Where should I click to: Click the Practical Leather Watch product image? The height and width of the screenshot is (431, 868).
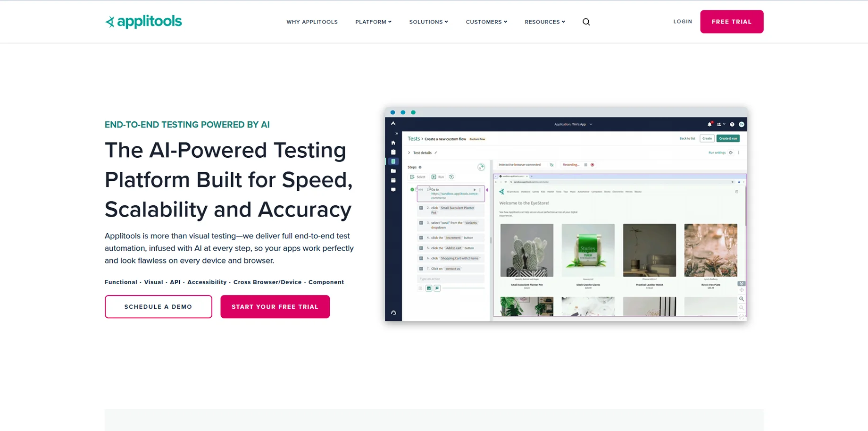coord(650,250)
